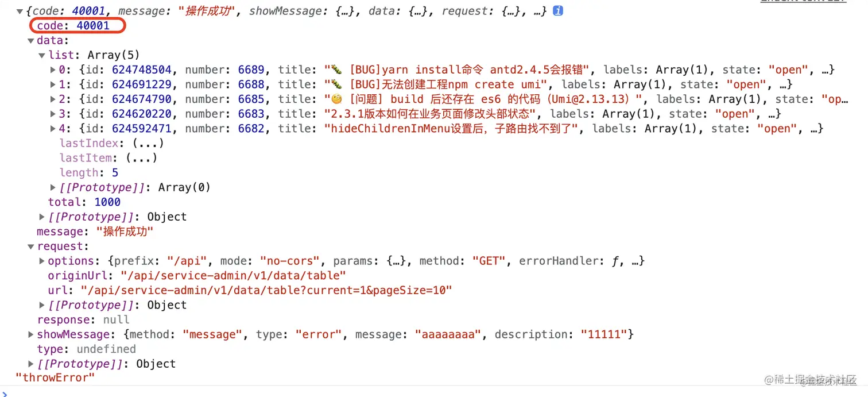This screenshot has height=397, width=868.
Task: Click the info icon after the object summary
Action: tap(557, 11)
